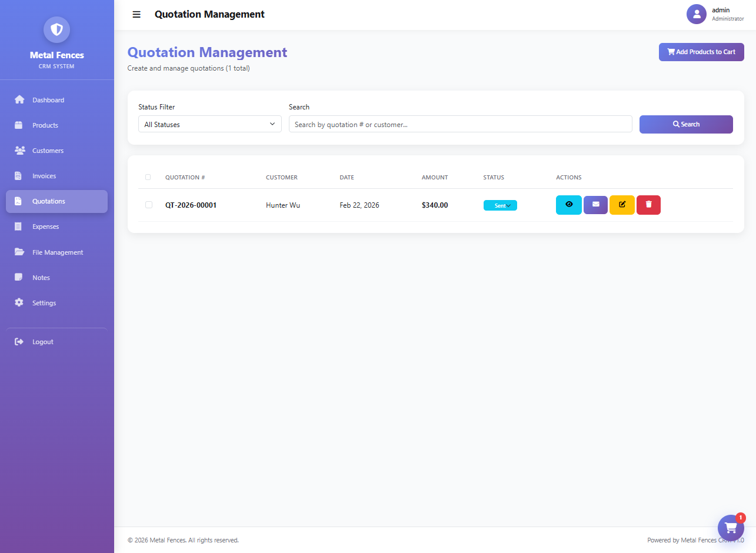The width and height of the screenshot is (756, 553).
Task: Click the Metal Fences shield logo
Action: point(57,29)
